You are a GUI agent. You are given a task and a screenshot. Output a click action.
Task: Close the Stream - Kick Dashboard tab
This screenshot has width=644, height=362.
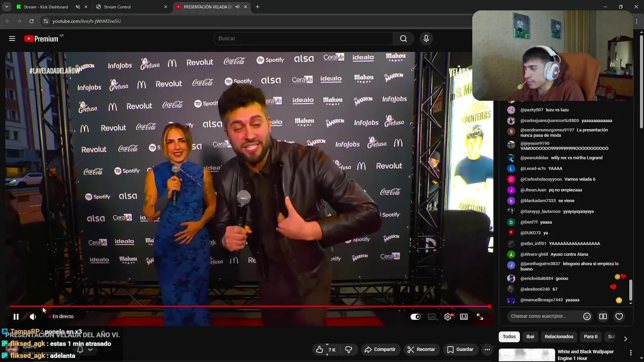pyautogui.click(x=86, y=7)
